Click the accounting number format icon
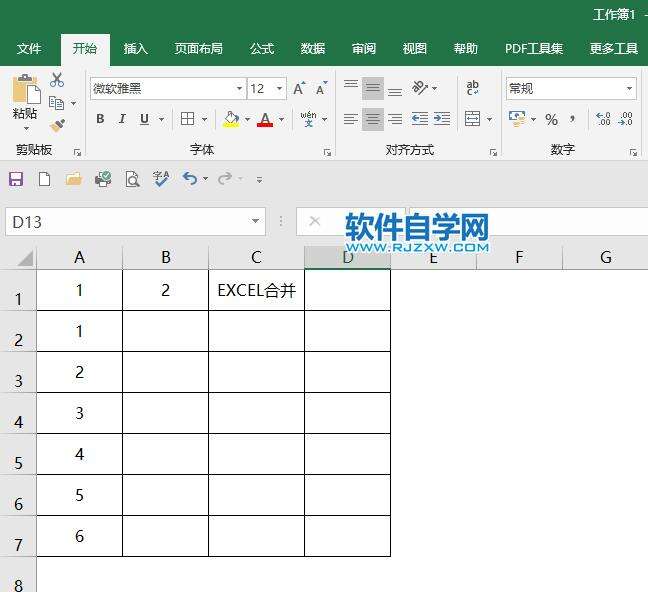The width and height of the screenshot is (648, 592). click(x=517, y=119)
